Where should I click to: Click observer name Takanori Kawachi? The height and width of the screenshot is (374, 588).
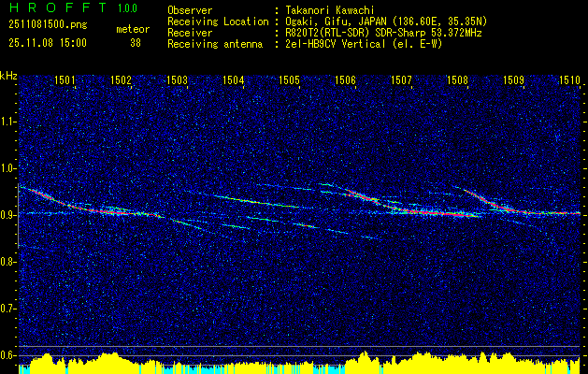click(x=328, y=10)
